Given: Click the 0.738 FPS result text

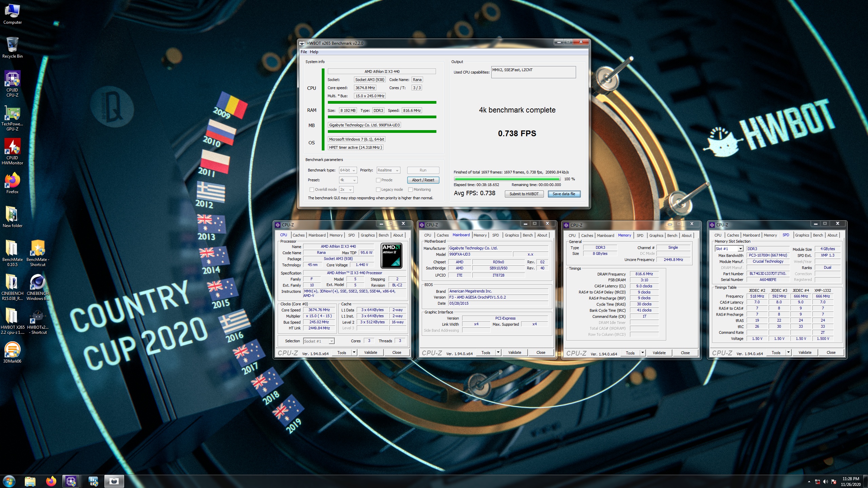Looking at the screenshot, I should click(x=517, y=134).
